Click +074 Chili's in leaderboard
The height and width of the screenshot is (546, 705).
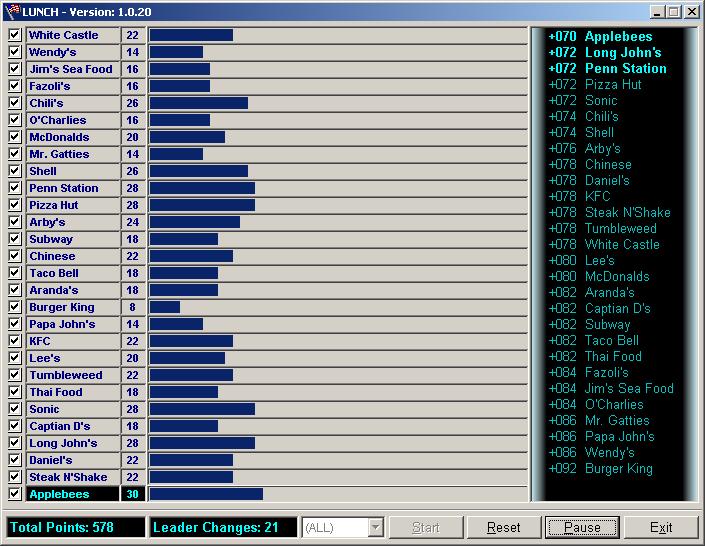[583, 116]
